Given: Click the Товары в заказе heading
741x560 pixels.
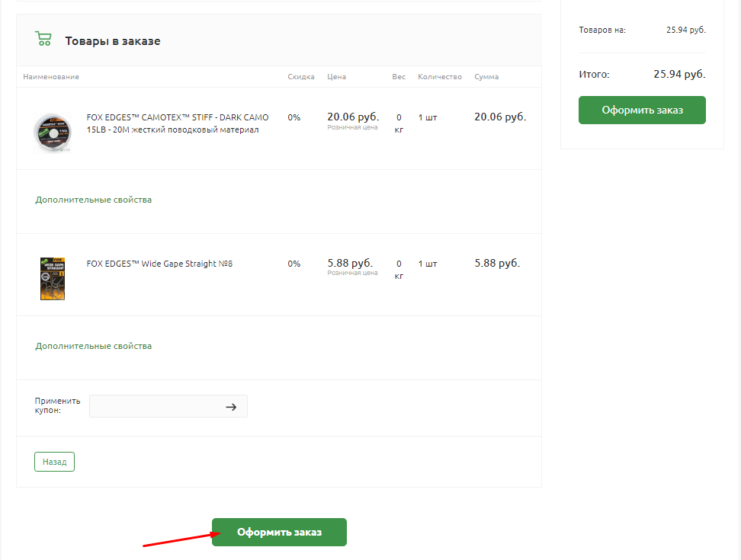Looking at the screenshot, I should tap(113, 41).
